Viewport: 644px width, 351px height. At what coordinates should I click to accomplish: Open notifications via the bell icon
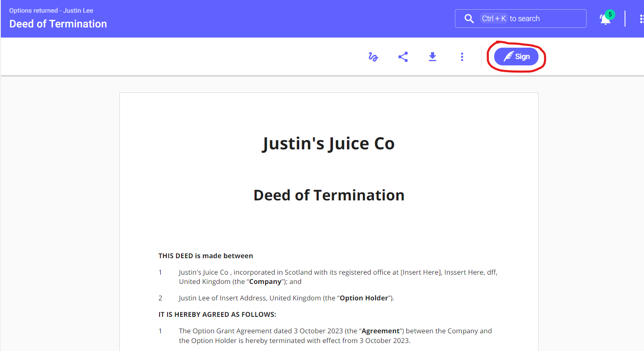pos(604,20)
